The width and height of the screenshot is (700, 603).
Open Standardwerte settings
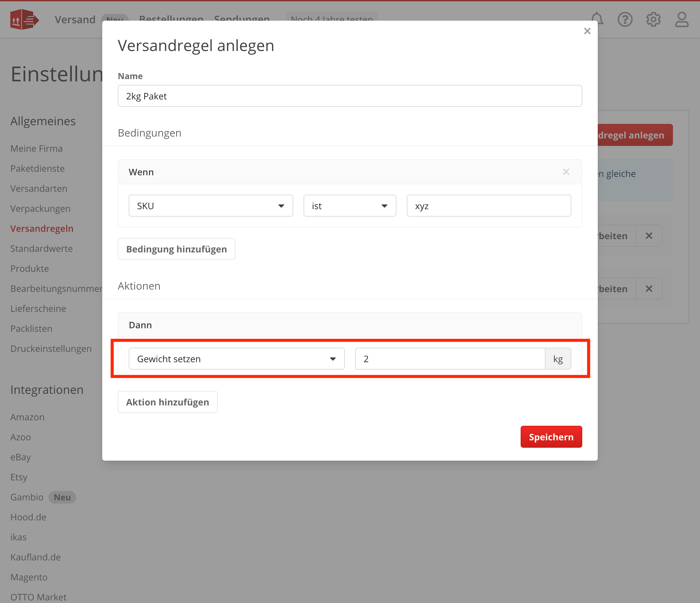point(42,249)
